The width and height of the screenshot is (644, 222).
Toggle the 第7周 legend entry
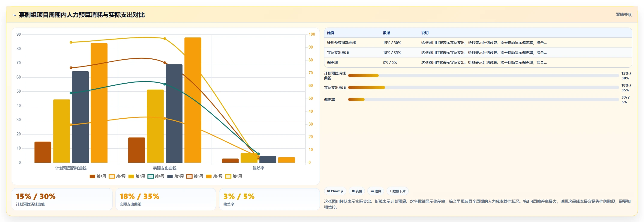[x=214, y=176]
